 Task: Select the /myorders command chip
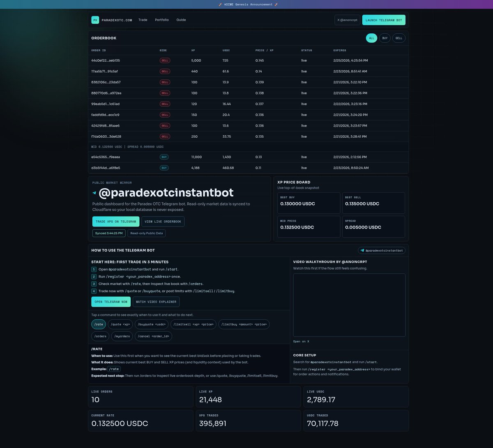(122, 336)
